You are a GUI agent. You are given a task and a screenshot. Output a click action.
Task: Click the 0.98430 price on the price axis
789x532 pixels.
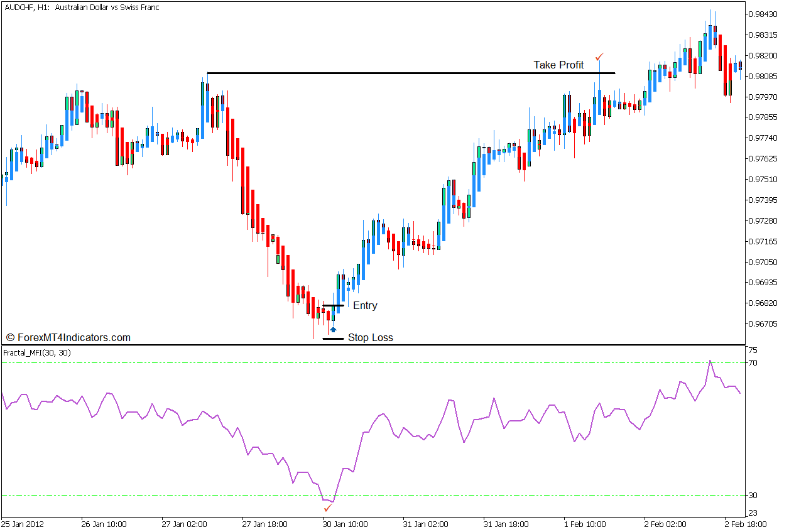tap(763, 14)
